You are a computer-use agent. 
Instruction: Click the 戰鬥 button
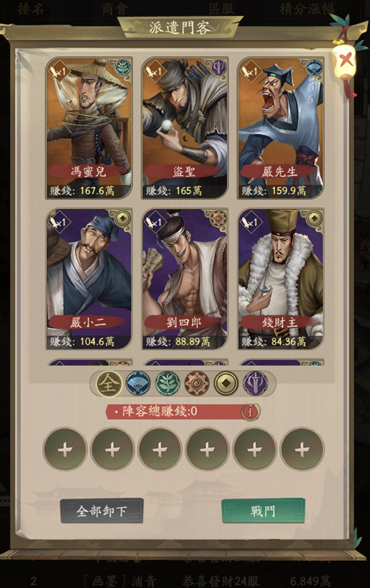tap(263, 511)
